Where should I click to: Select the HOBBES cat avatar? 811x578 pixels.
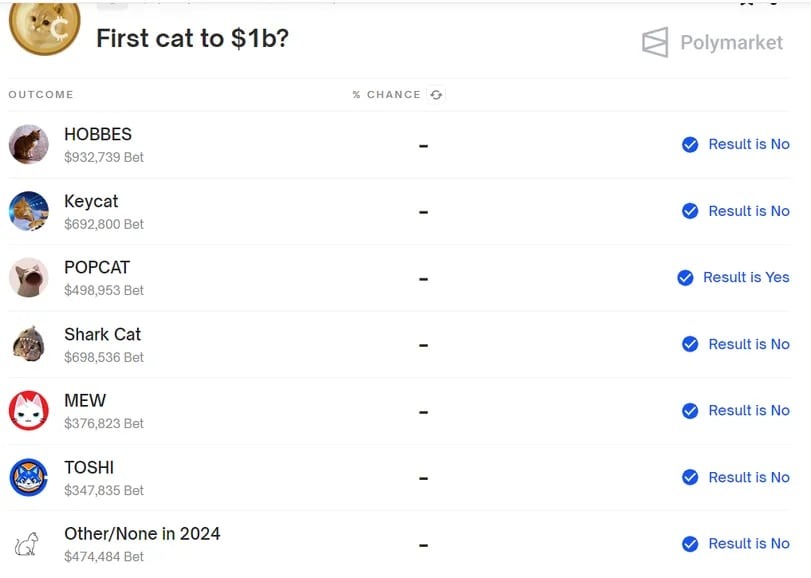pyautogui.click(x=29, y=144)
